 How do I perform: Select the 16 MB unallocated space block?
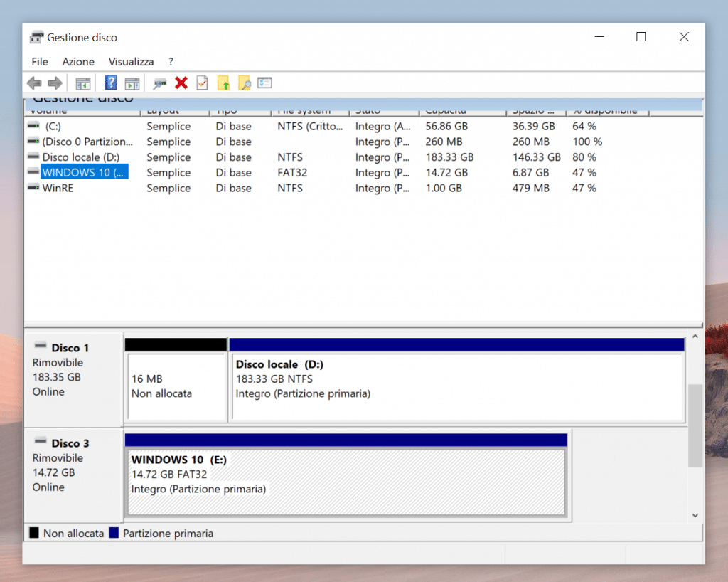[x=176, y=384]
